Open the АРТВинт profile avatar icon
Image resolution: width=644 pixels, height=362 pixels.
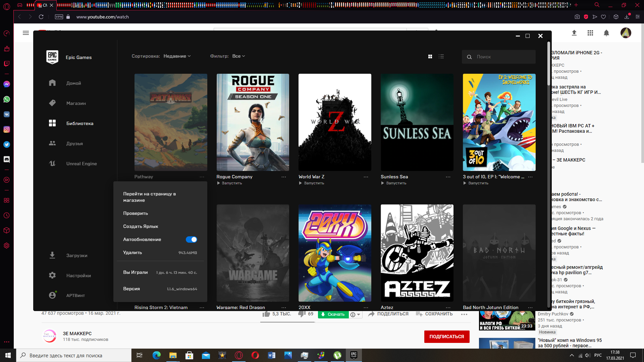(x=52, y=295)
